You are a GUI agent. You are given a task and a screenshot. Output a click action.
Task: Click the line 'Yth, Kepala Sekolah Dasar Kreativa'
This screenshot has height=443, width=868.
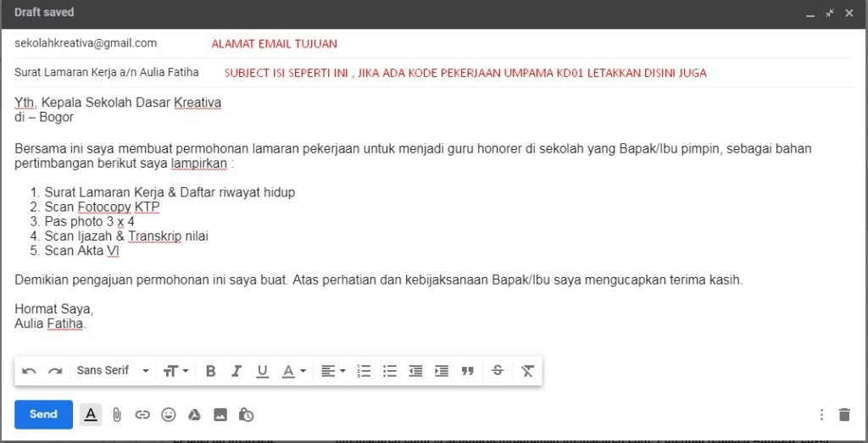pyautogui.click(x=118, y=102)
